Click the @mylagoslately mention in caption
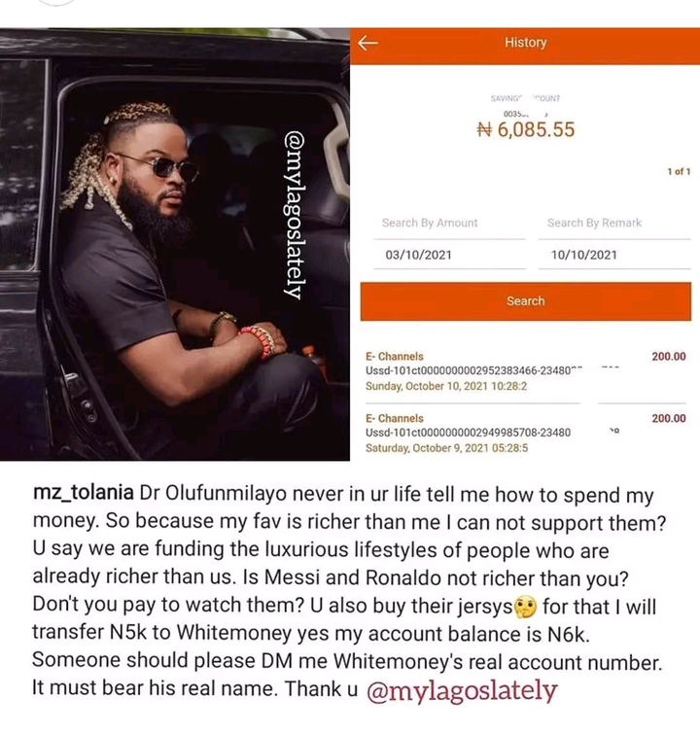Screen dimensions: 700x733 click(x=462, y=690)
